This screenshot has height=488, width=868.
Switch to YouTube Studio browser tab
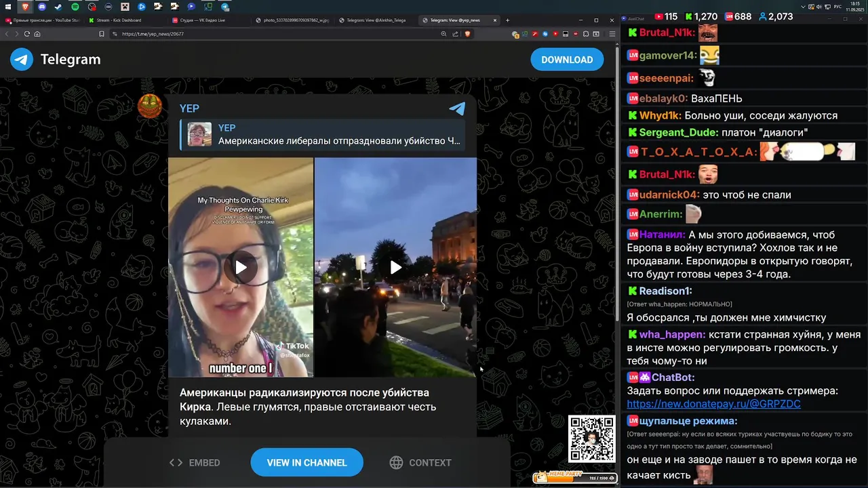pyautogui.click(x=42, y=20)
